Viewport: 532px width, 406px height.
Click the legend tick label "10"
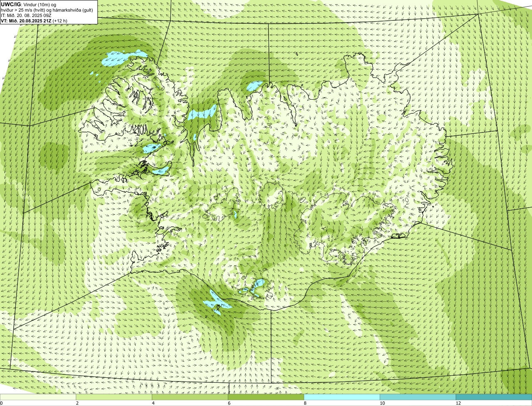point(382,403)
